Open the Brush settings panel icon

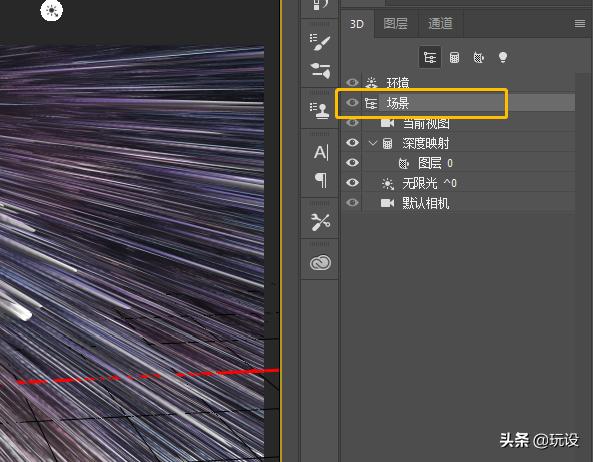tap(320, 42)
